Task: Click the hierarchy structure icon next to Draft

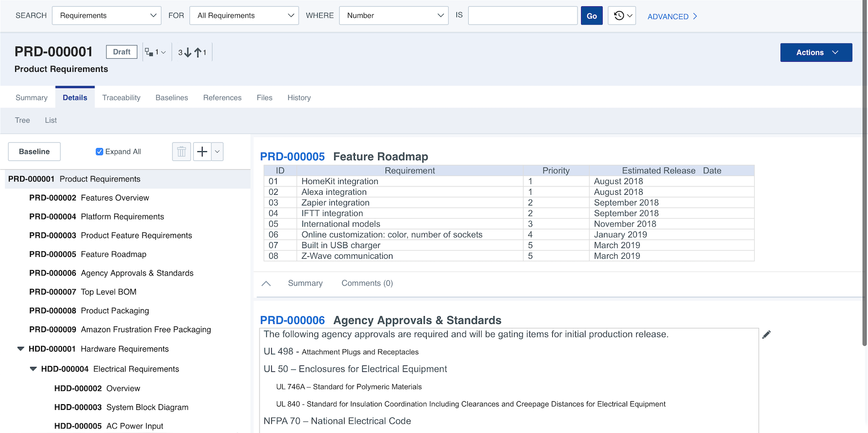Action: (150, 52)
